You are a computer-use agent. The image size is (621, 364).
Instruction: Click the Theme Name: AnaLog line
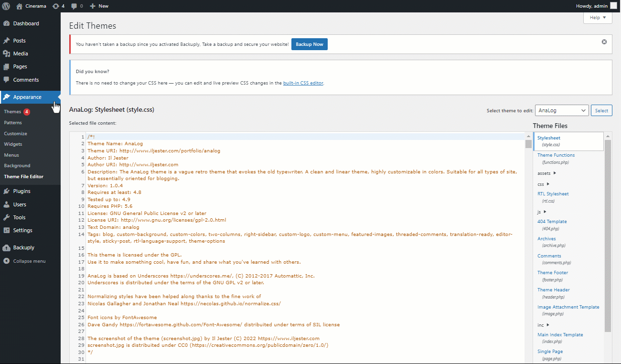(115, 144)
